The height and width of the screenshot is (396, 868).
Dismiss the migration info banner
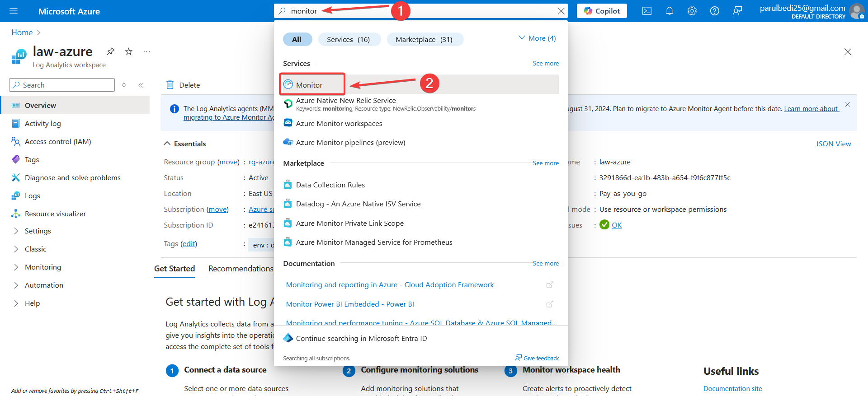click(848, 104)
